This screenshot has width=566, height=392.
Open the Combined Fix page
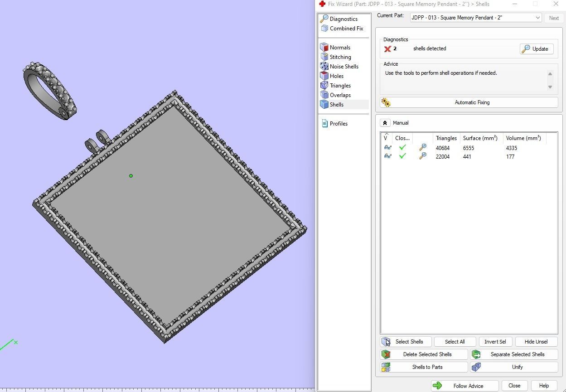pos(342,29)
